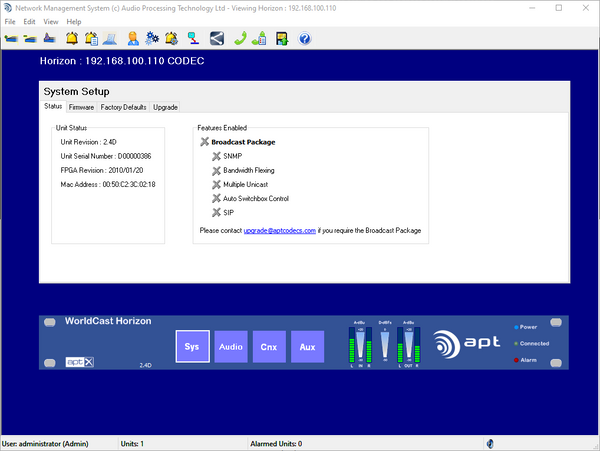Select the Status tab
The image size is (600, 451).
(x=53, y=106)
